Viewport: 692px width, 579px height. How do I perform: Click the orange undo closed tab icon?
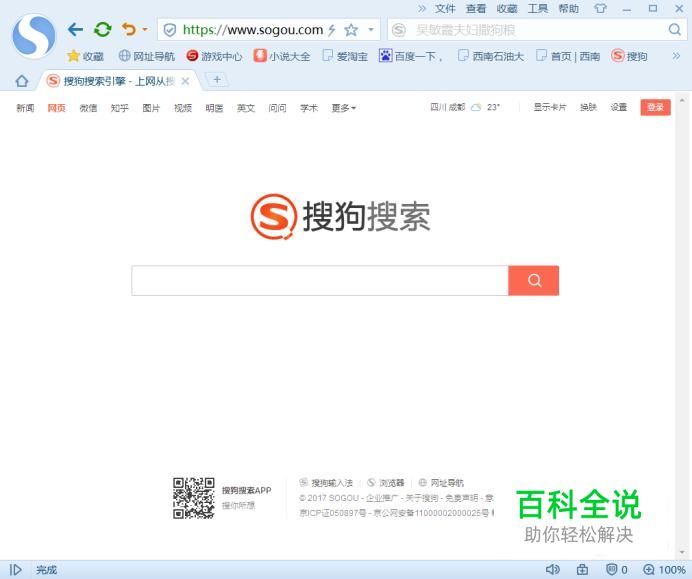129,30
